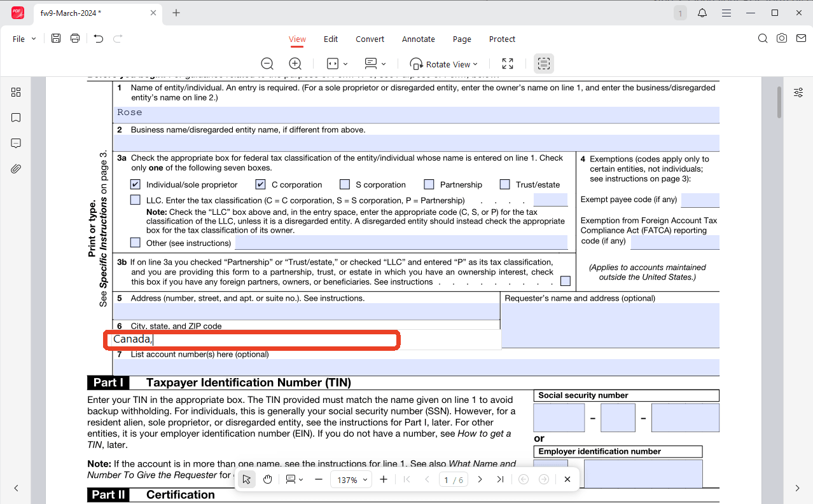Zoom out with the top toolbar minus magnifier
813x504 pixels.
(267, 64)
